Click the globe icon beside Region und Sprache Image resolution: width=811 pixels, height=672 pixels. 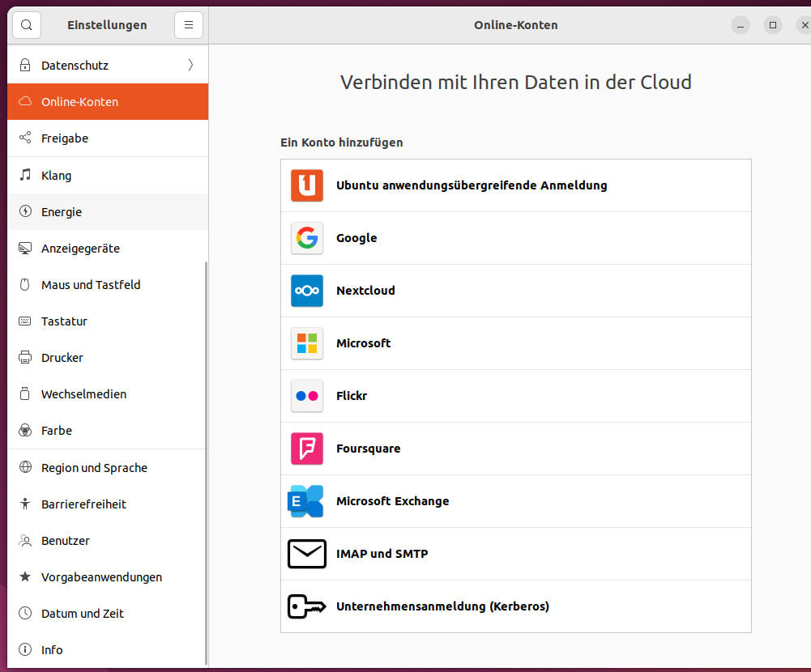click(25, 467)
